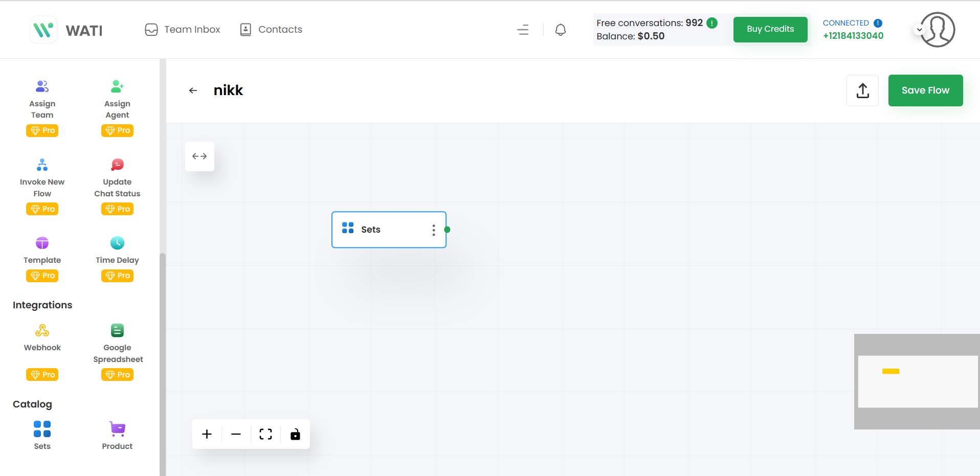Screen dimensions: 980x476
Task: Choose the Webhook integration icon
Action: coord(42,330)
